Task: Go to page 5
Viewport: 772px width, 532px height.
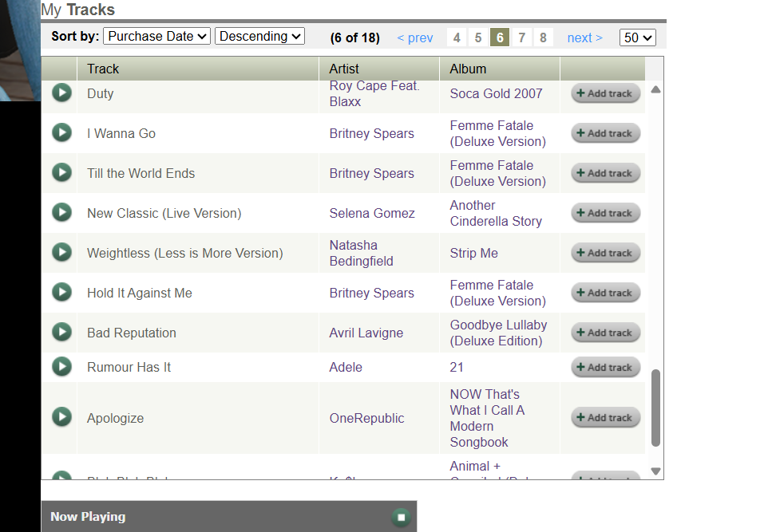Action: click(x=478, y=37)
